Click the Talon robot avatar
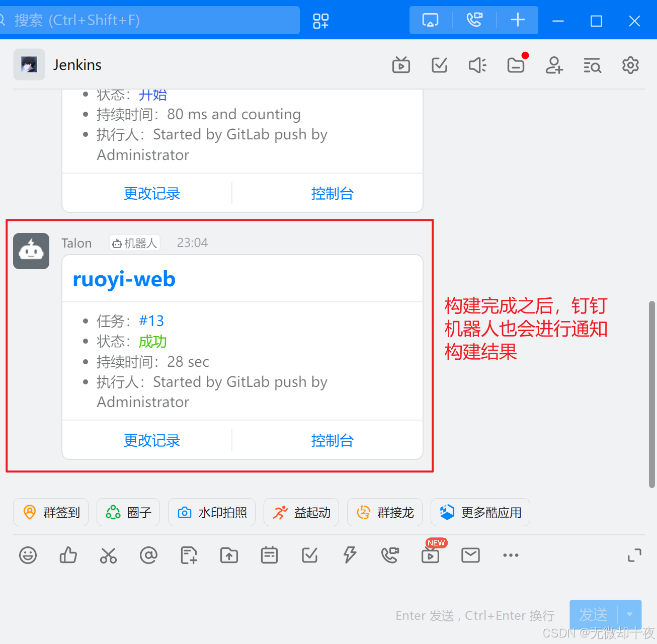This screenshot has width=657, height=644. coord(31,251)
